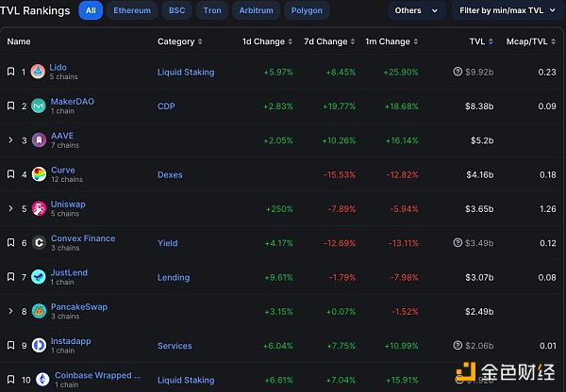Click the AAVE ghost logo

[x=38, y=140]
